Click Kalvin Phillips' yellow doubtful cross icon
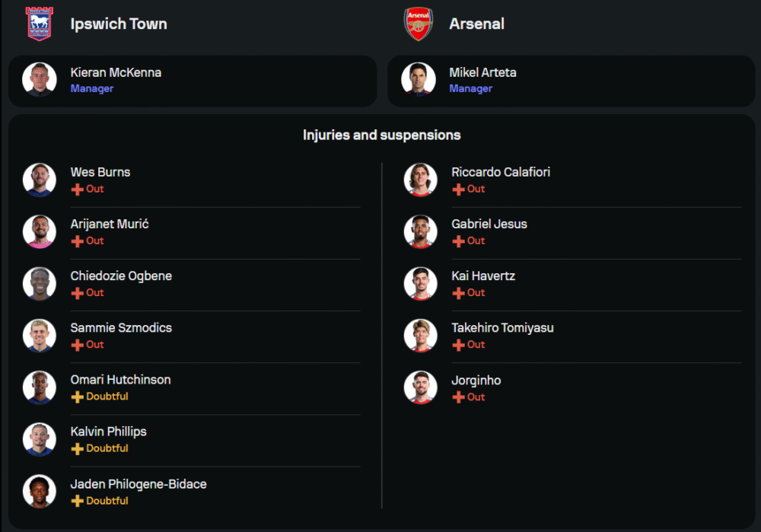761x532 pixels. tap(77, 449)
